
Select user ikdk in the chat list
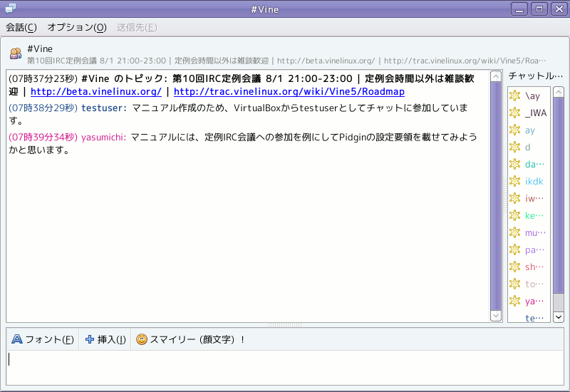click(534, 182)
